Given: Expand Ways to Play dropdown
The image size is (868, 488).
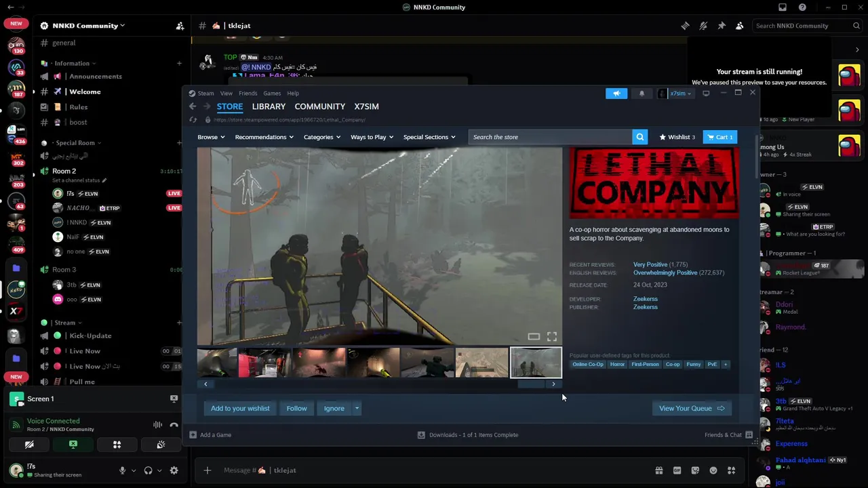Looking at the screenshot, I should [x=372, y=137].
